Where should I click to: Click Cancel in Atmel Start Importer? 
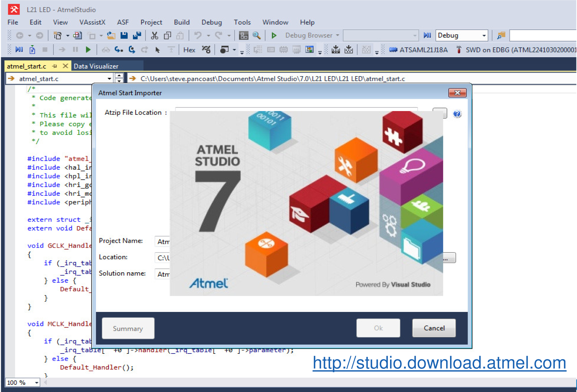(434, 328)
